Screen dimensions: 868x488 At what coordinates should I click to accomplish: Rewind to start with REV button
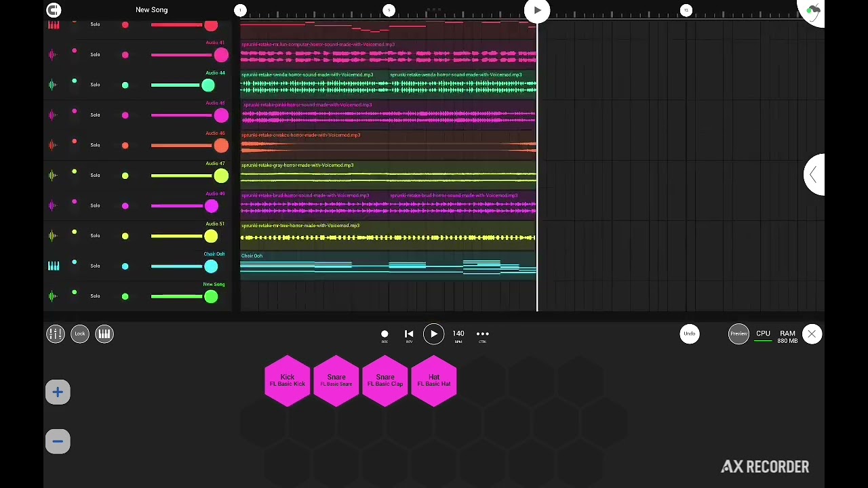tap(409, 335)
